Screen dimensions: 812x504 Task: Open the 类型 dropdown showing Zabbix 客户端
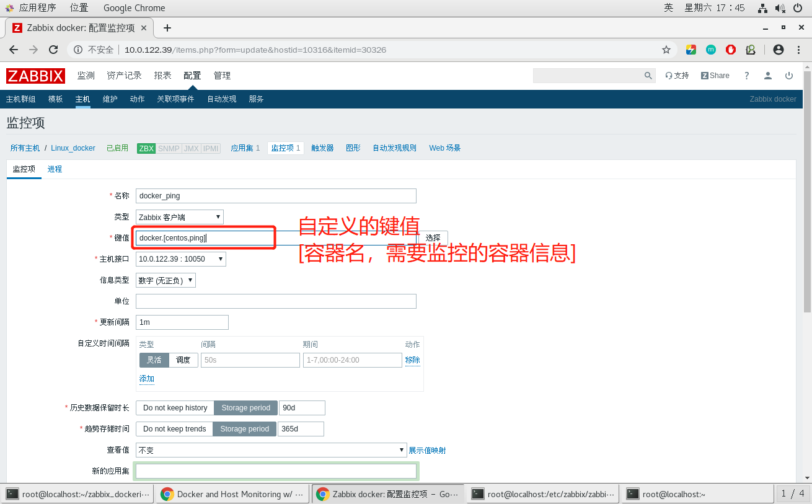179,216
